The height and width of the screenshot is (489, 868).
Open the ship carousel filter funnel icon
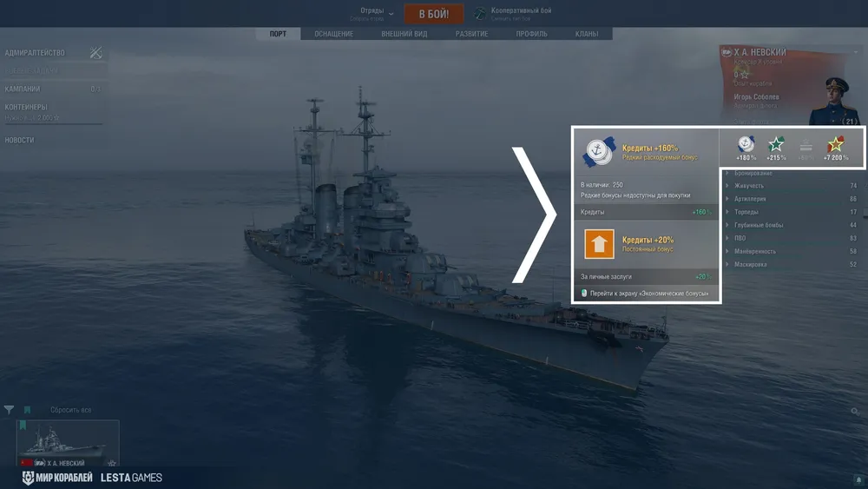pyautogui.click(x=9, y=410)
